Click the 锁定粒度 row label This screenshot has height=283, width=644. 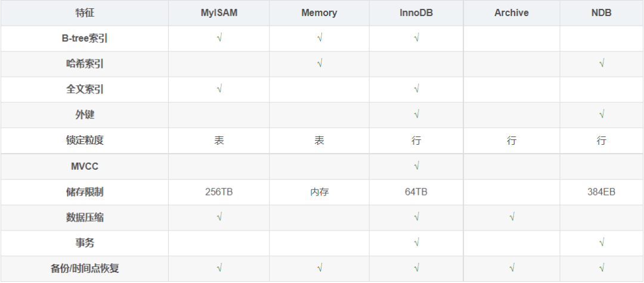(x=85, y=141)
